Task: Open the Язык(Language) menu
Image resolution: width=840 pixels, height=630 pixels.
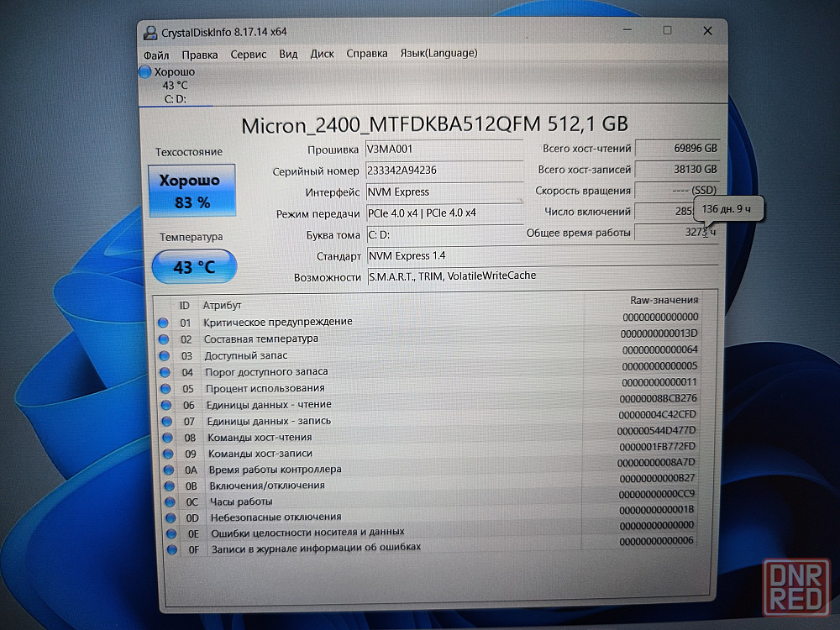Action: (x=438, y=52)
